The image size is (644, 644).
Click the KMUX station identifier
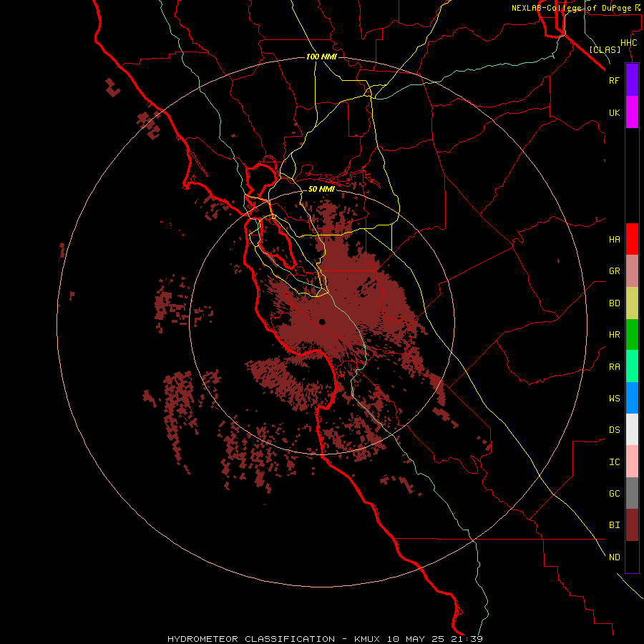(x=367, y=639)
